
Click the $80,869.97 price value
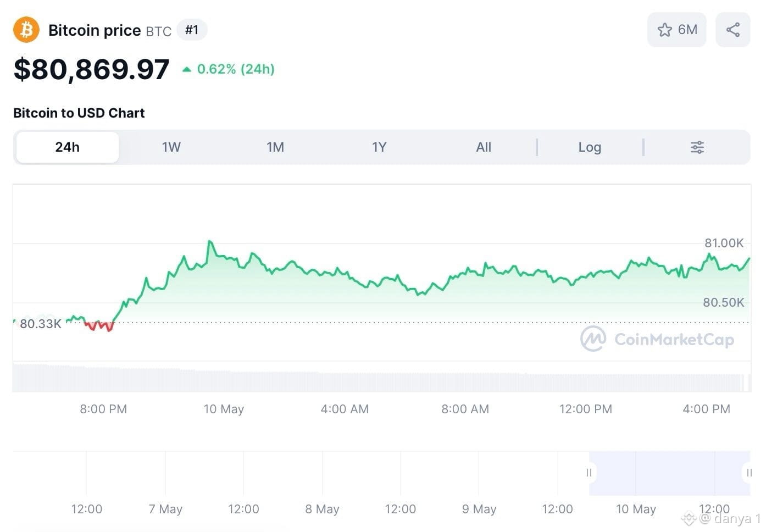click(92, 69)
